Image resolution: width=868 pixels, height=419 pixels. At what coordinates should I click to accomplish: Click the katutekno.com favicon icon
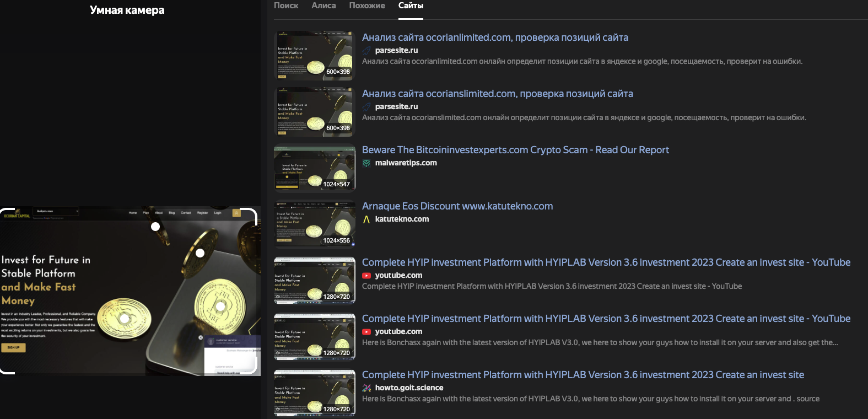pos(366,219)
